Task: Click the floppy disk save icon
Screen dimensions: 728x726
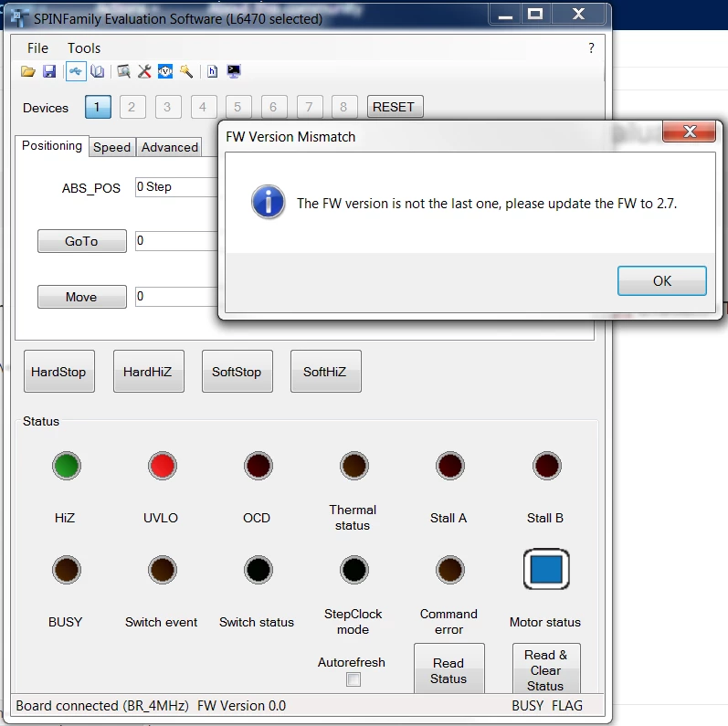Action: coord(49,71)
